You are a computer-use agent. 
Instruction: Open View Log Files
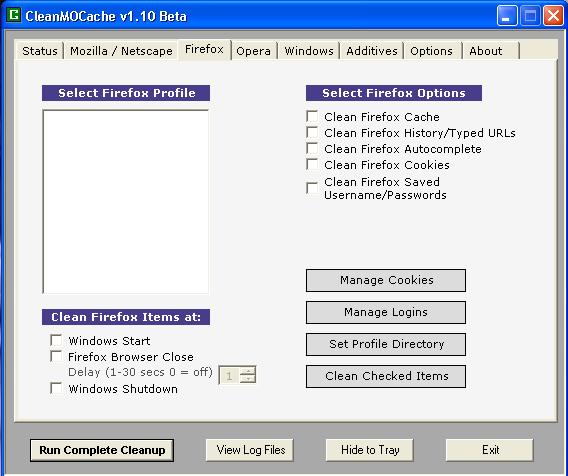tap(250, 450)
